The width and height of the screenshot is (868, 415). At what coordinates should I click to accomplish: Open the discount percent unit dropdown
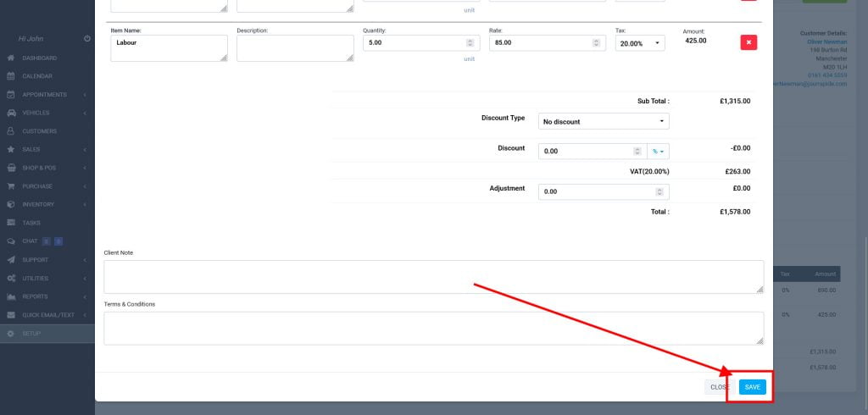pos(658,152)
